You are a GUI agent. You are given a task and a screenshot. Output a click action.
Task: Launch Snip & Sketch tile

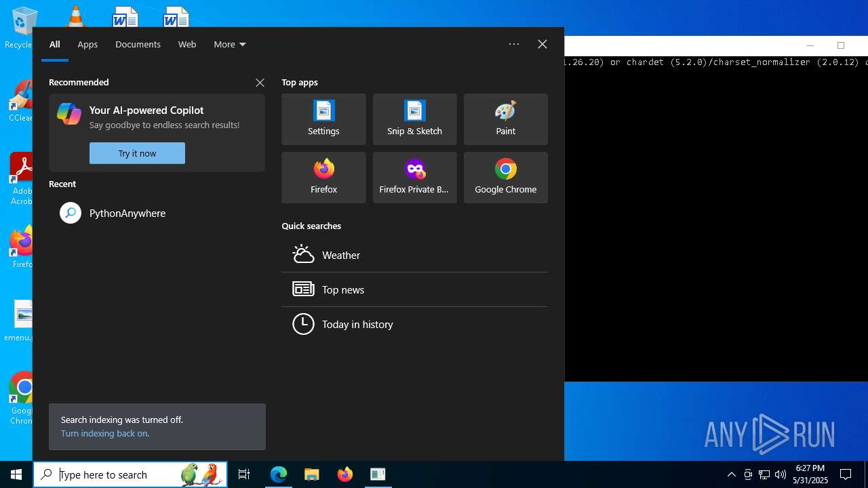(x=414, y=119)
